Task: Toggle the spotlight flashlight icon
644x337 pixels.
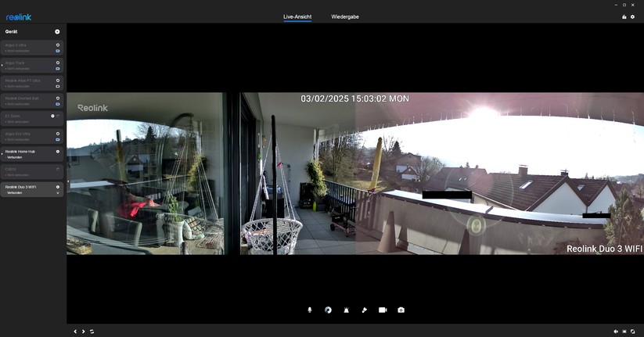Action: (x=365, y=310)
